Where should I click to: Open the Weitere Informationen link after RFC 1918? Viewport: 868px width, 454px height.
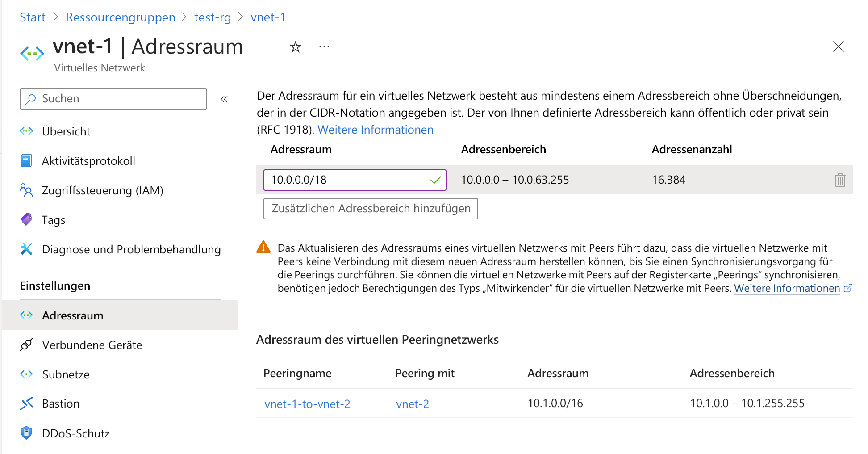[x=376, y=130]
